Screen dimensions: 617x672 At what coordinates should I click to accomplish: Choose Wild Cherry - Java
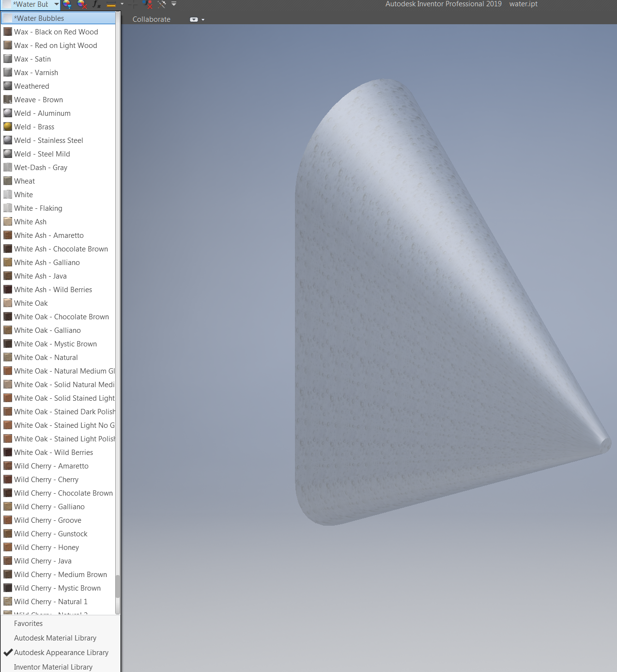[58, 561]
